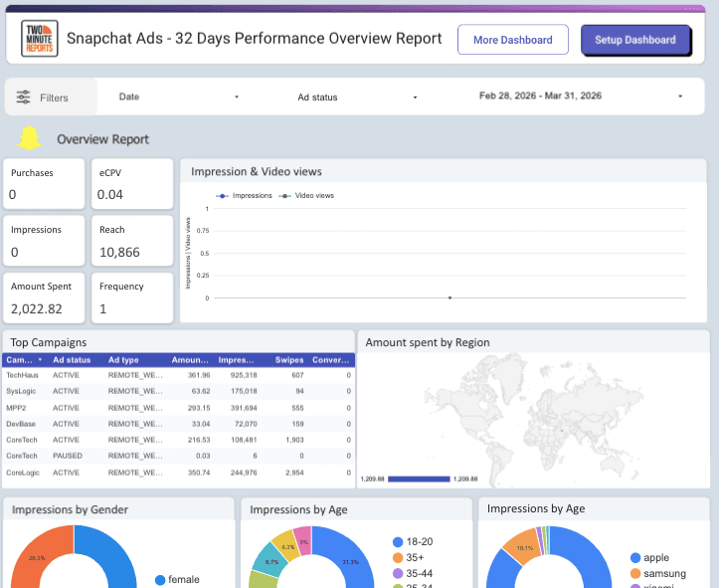This screenshot has width=719, height=588.
Task: Click the region map value scale bar
Action: (419, 479)
